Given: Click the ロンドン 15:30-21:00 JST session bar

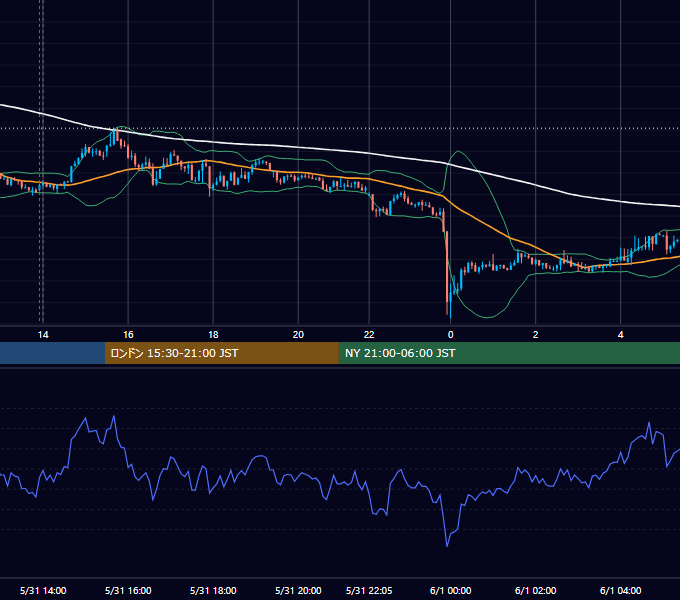Looking at the screenshot, I should [x=222, y=353].
